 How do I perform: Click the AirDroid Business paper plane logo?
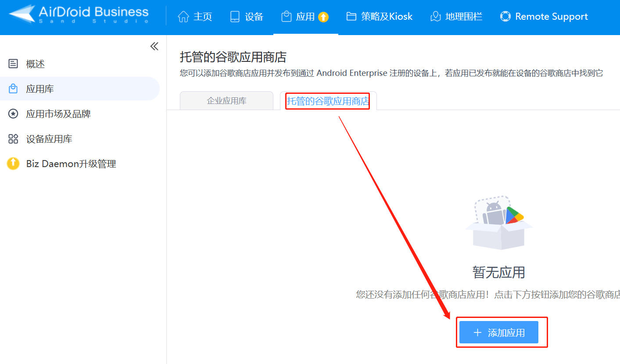coord(22,15)
